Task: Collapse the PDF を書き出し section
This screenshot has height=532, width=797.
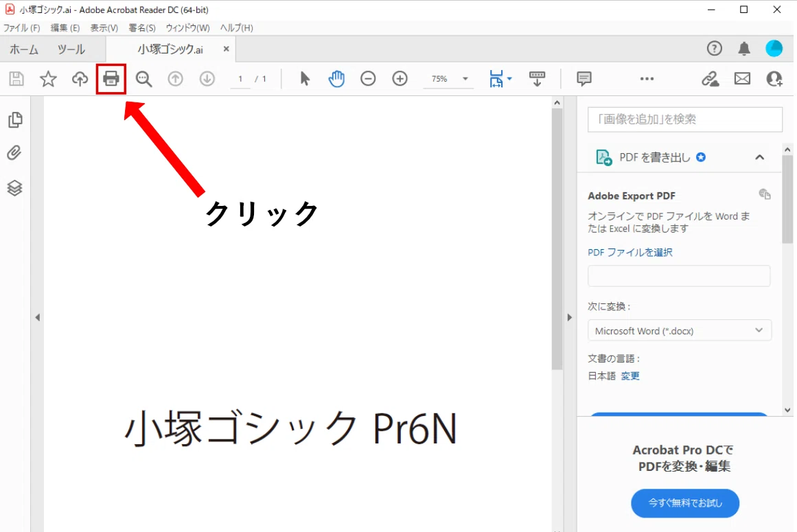Action: [x=759, y=157]
